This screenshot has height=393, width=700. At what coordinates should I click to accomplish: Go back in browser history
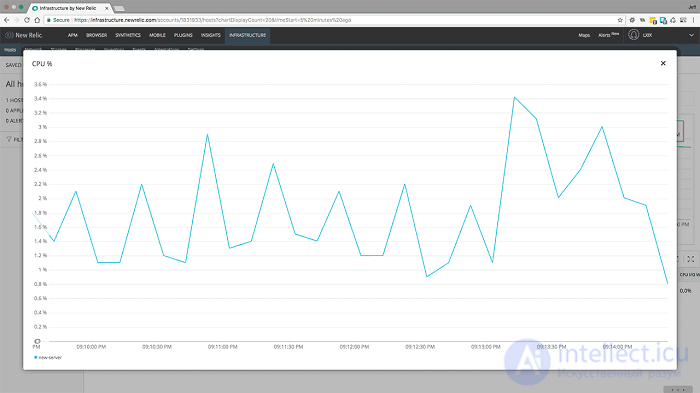pyautogui.click(x=6, y=20)
